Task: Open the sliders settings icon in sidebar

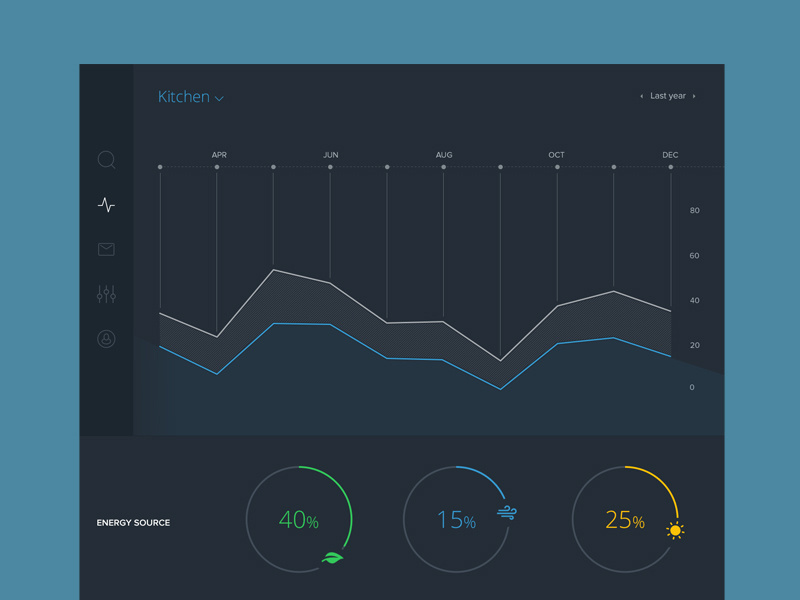Action: click(x=106, y=294)
